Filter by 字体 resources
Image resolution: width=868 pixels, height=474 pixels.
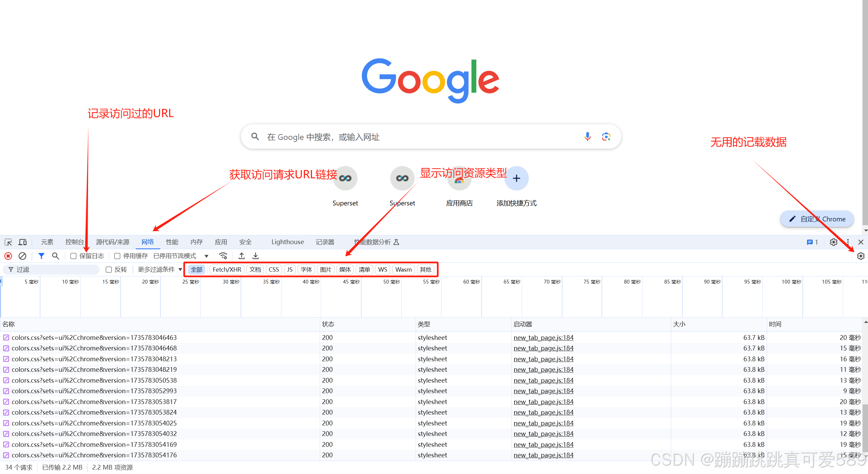coord(306,270)
